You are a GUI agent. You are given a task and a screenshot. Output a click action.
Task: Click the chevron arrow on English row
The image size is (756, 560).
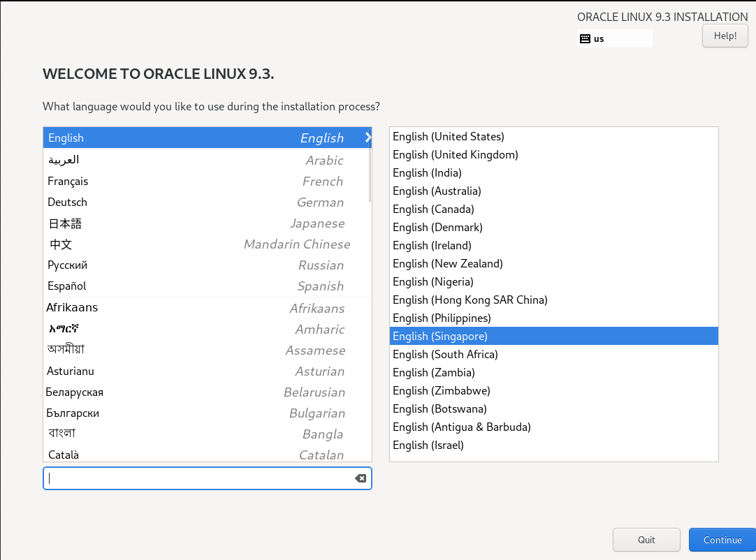pyautogui.click(x=368, y=138)
